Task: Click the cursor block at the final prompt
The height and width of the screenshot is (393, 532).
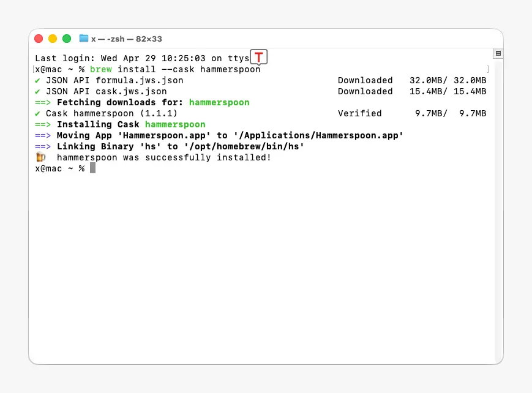Action: [x=92, y=168]
